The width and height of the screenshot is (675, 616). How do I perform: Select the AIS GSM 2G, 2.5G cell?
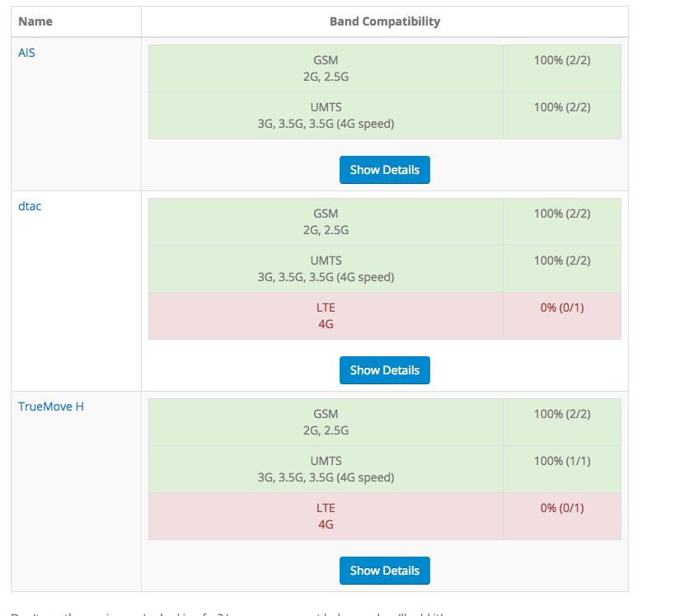326,68
